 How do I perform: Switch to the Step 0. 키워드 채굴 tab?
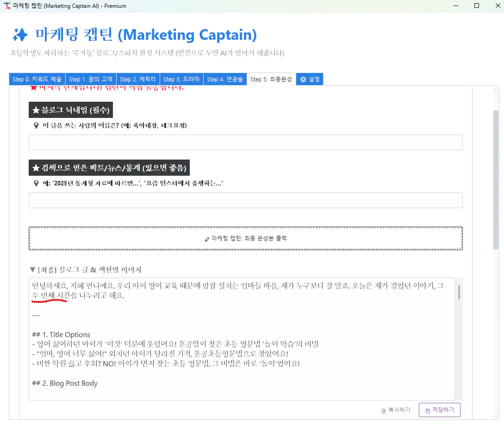click(x=36, y=79)
